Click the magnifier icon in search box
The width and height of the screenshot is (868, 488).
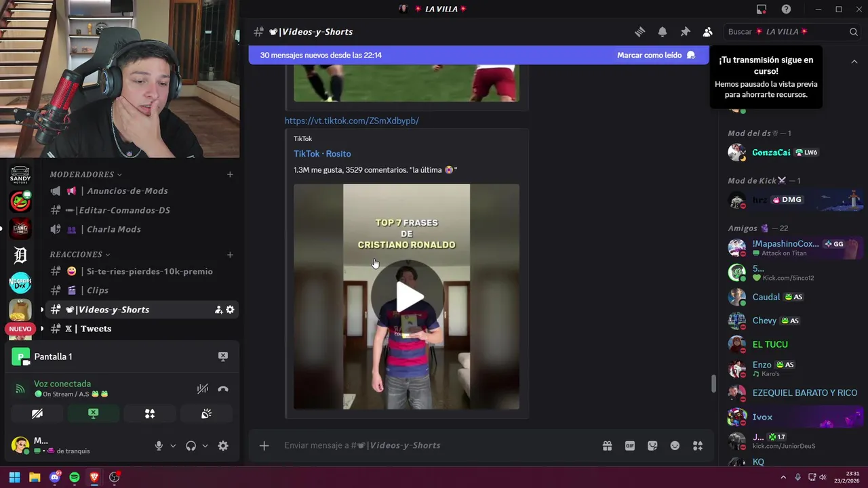pyautogui.click(x=854, y=32)
